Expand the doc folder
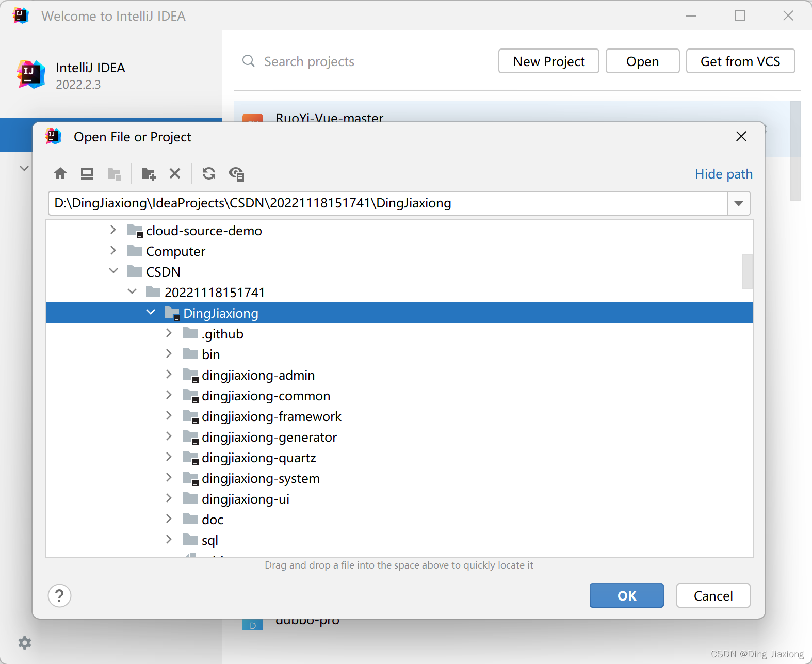The image size is (812, 664). point(169,519)
